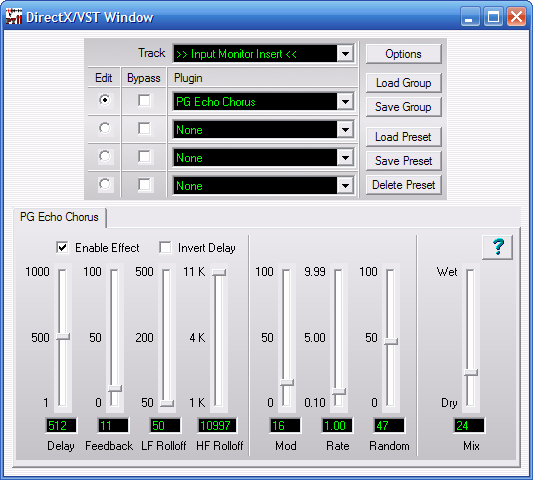This screenshot has height=480, width=533.
Task: Click the Feedback slider handle
Action: [115, 388]
